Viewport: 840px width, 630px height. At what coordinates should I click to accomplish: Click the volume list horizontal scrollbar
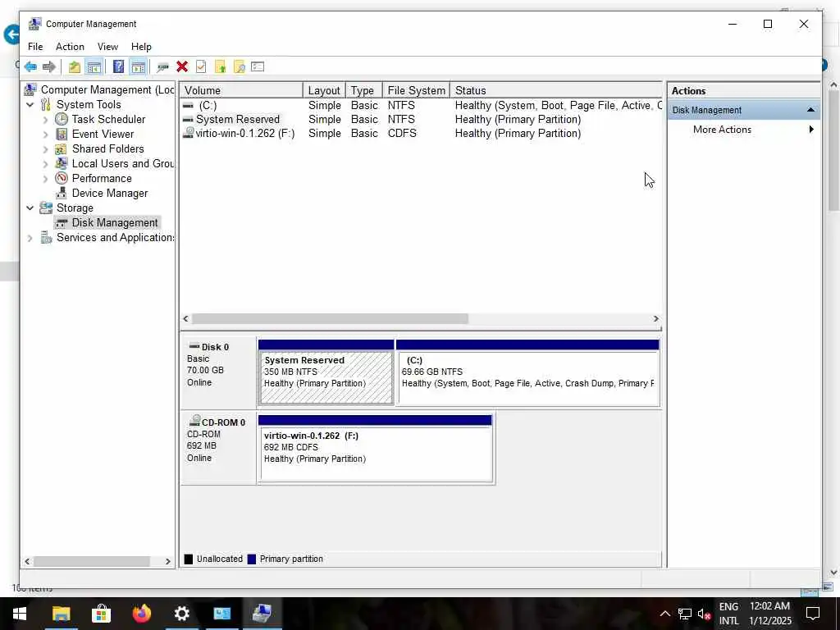click(330, 319)
